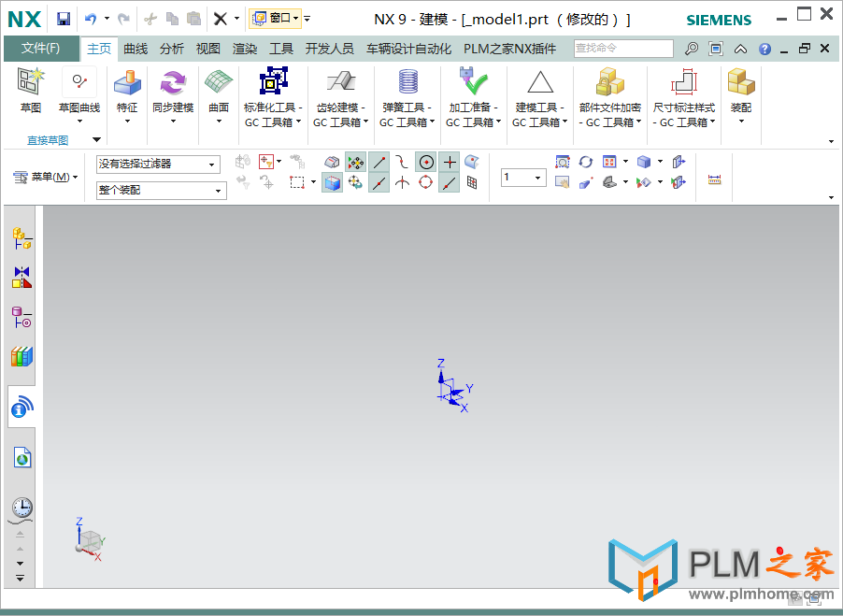Expand the 菜单(M) menu dropdown
Viewport: 843px width, 616px height.
click(46, 177)
